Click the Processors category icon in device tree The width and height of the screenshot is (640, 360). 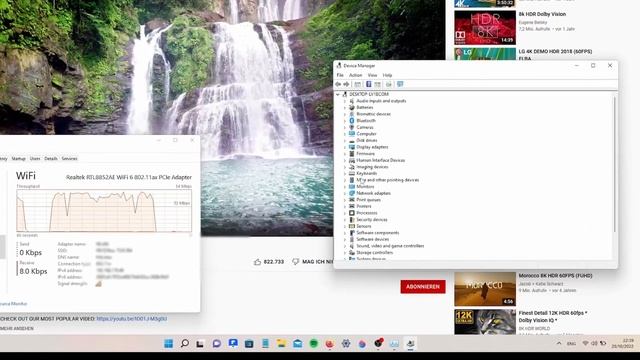(352, 213)
